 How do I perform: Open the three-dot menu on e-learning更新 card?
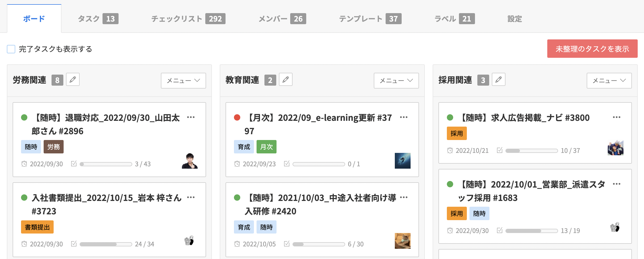tap(404, 117)
